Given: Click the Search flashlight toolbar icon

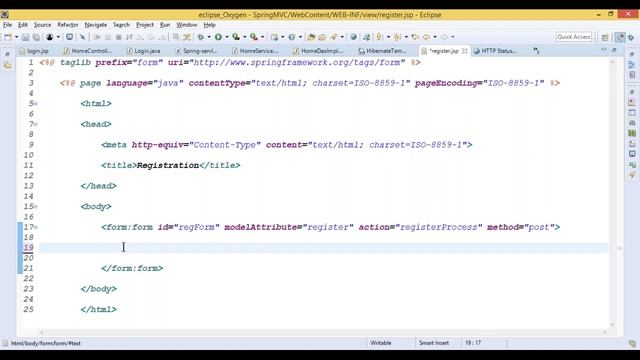Looking at the screenshot, I should [333, 37].
